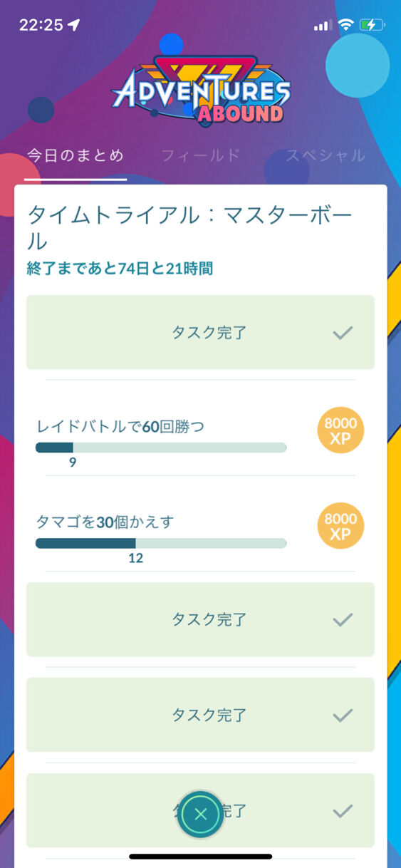Tap the タマゴを30個かえす task text
Screen dimensions: 401x868
[x=105, y=522]
